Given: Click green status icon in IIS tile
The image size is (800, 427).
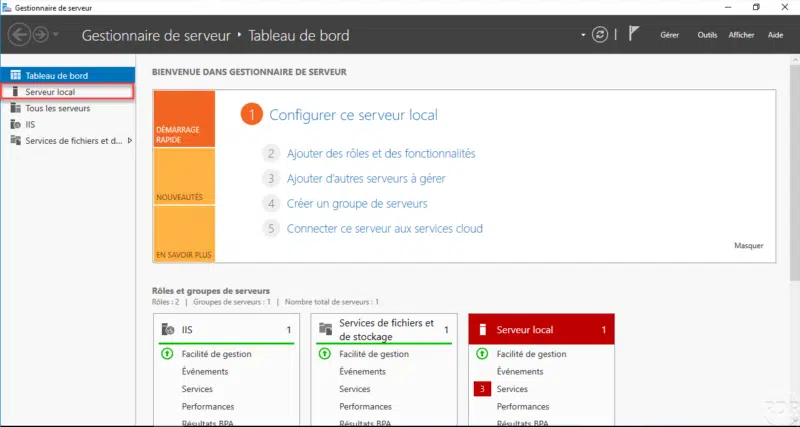Looking at the screenshot, I should coord(167,354).
